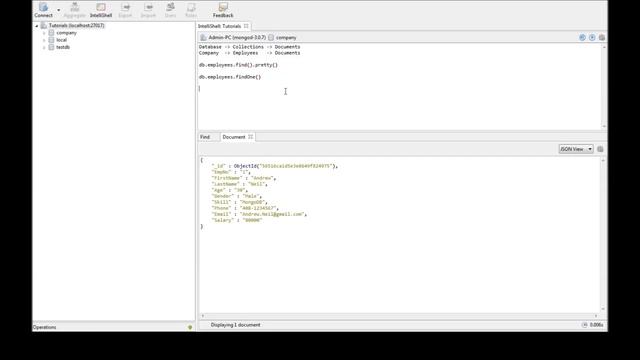The image size is (640, 360).
Task: Click the 'Company -> Employees -> Documents' line
Action: 249,53
